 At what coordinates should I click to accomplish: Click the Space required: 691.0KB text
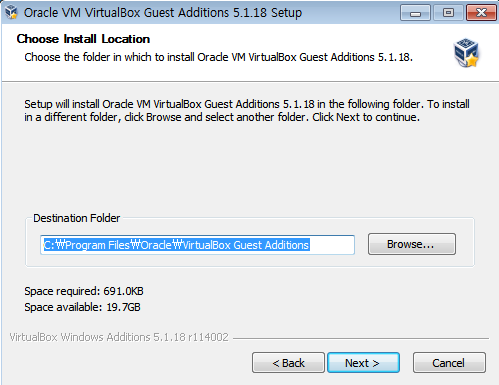pos(84,291)
